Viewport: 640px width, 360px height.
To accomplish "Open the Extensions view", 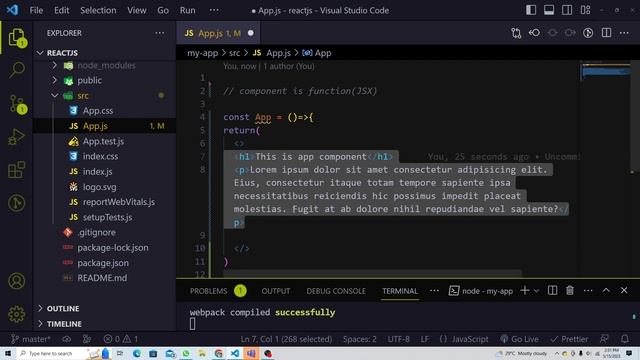I will [17, 169].
